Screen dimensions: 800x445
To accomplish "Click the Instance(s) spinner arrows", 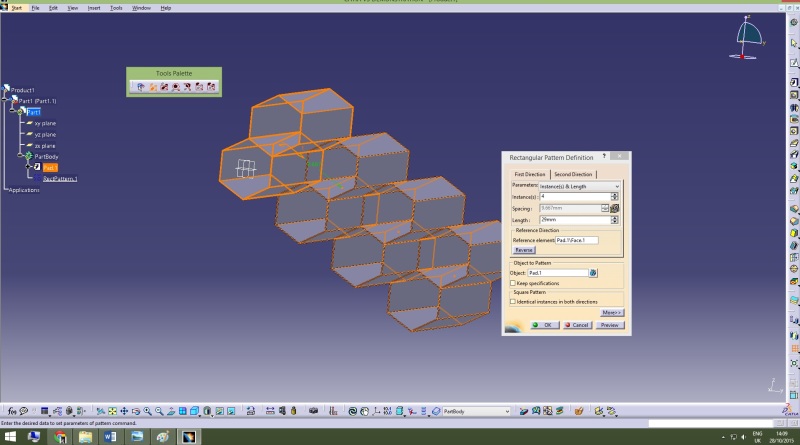I will pyautogui.click(x=614, y=196).
